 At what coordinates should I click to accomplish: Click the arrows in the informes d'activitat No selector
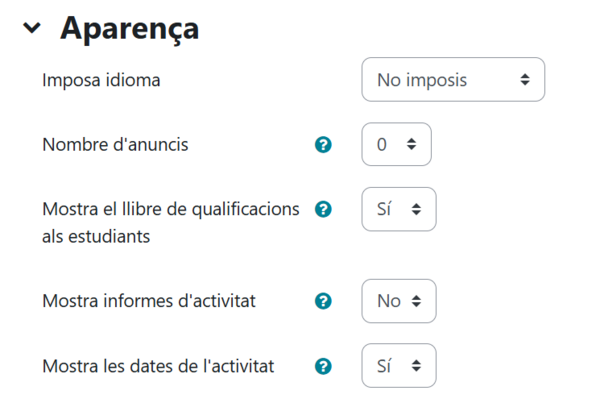tap(416, 301)
